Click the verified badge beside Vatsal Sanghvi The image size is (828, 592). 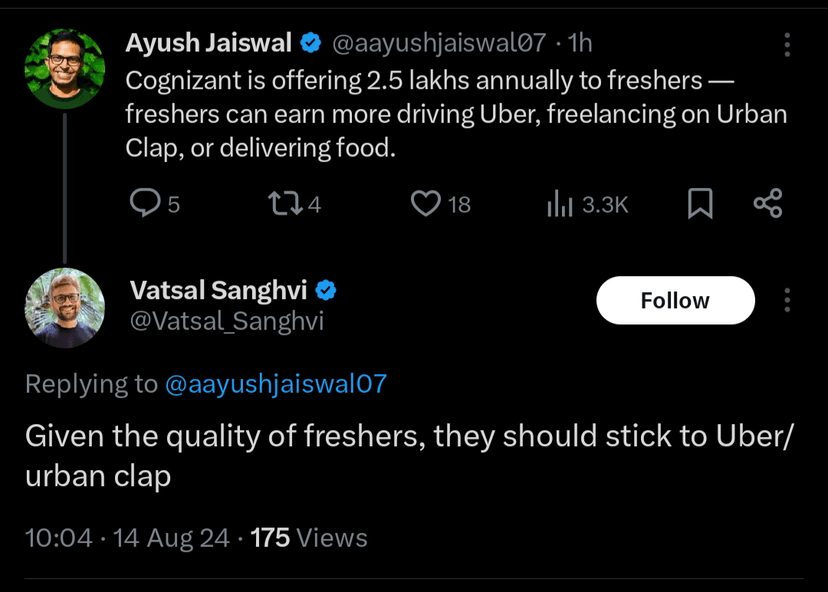[x=326, y=290]
